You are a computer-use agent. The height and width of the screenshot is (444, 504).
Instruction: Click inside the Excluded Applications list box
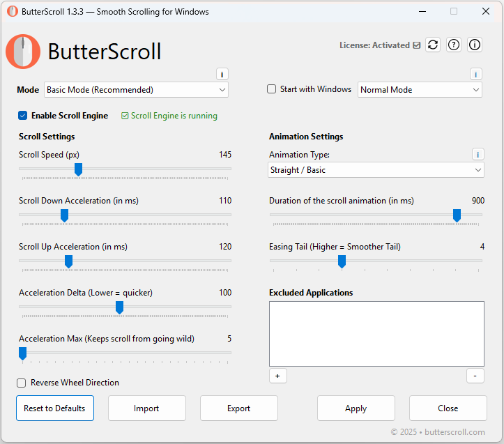coord(376,334)
